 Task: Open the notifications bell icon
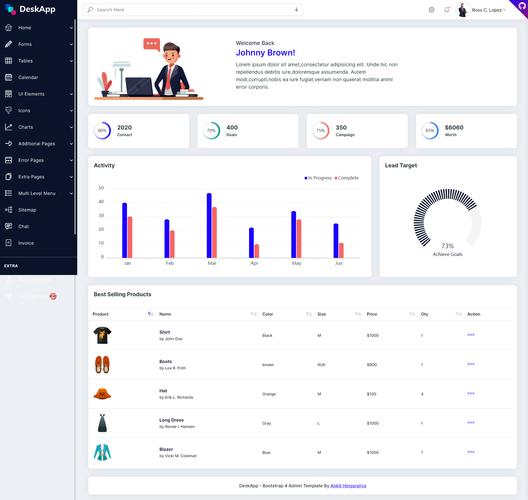(x=447, y=10)
